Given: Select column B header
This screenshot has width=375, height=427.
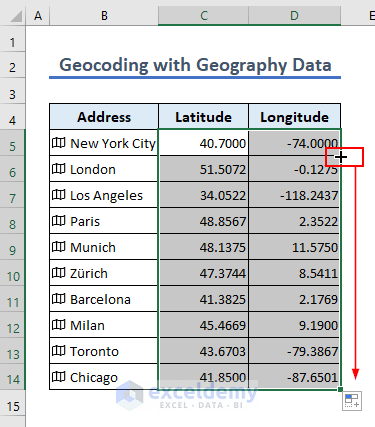Looking at the screenshot, I should point(104,15).
